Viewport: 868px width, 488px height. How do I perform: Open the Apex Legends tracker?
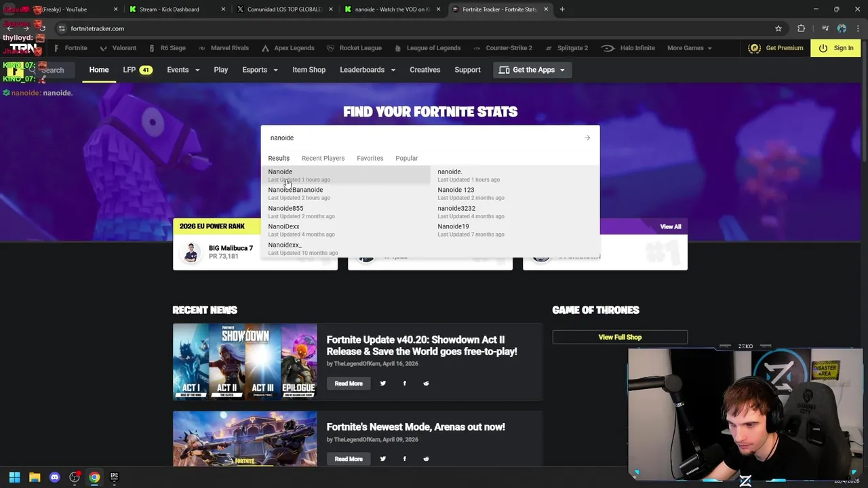point(288,48)
